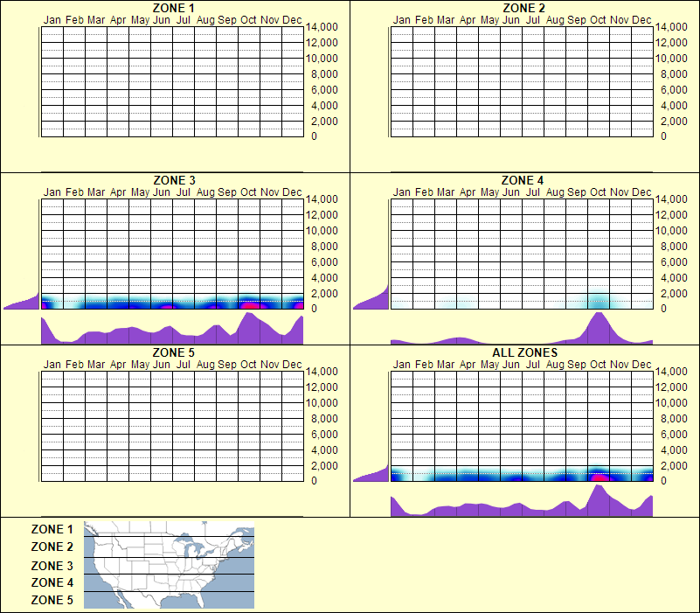Select Nov month label in ZONE 2 chart

pos(620,20)
